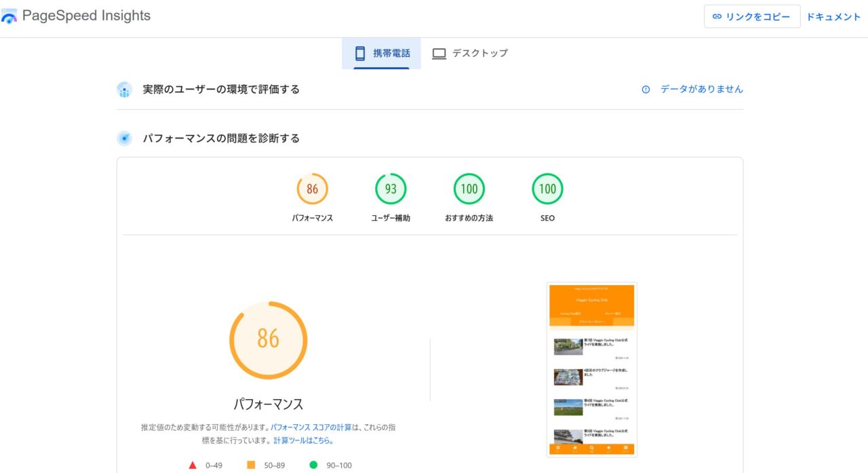Click the green circle 90–100 legend marker

[313, 466]
